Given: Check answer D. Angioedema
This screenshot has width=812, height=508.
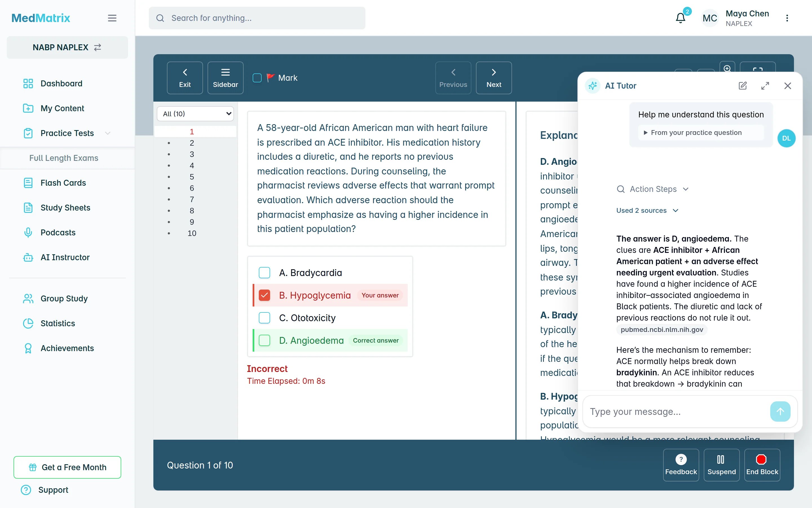Looking at the screenshot, I should click(264, 340).
